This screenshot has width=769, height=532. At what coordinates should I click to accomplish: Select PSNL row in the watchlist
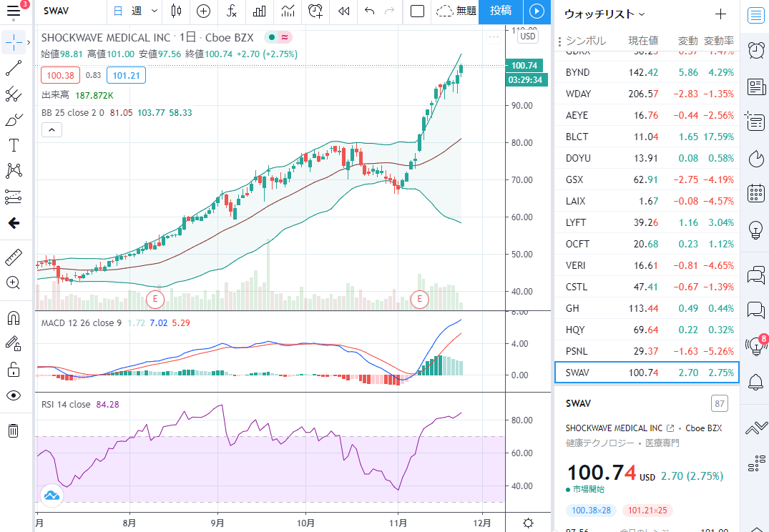pyautogui.click(x=647, y=351)
